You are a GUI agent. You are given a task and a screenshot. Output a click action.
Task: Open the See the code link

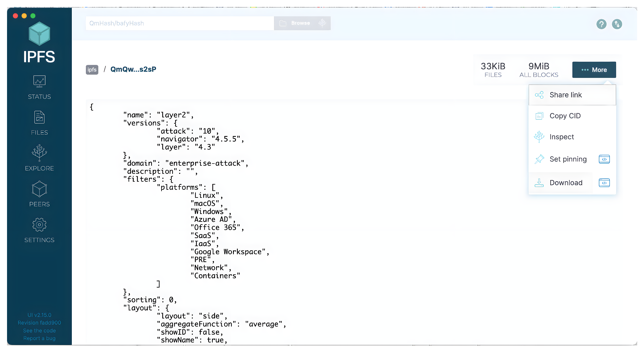click(39, 331)
